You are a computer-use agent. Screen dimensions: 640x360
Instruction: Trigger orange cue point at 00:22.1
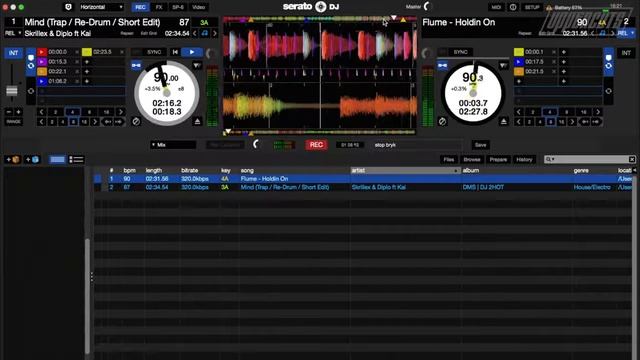[42, 71]
